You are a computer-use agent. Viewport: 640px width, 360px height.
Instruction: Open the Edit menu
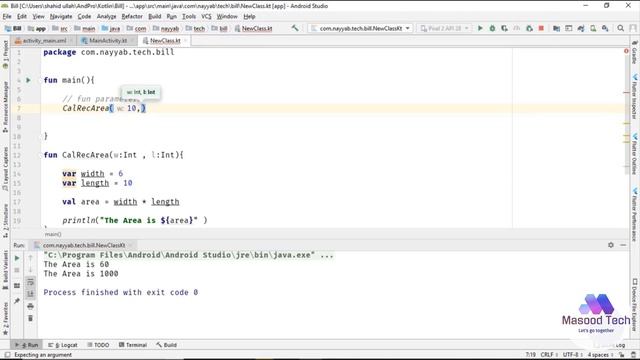click(x=22, y=16)
